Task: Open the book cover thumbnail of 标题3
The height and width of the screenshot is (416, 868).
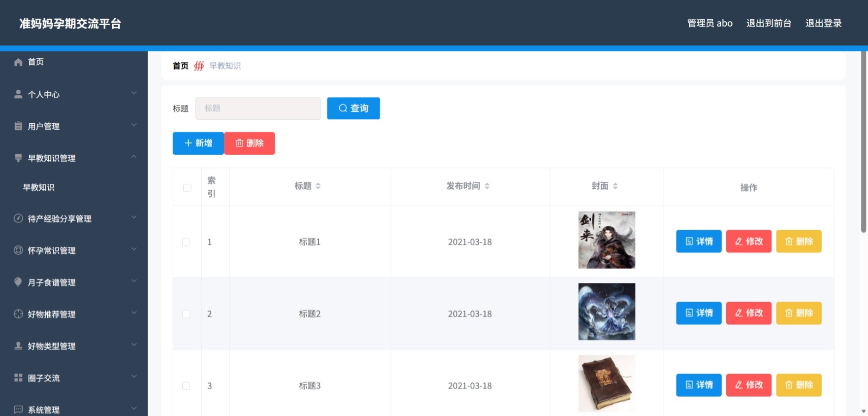Action: (x=607, y=383)
